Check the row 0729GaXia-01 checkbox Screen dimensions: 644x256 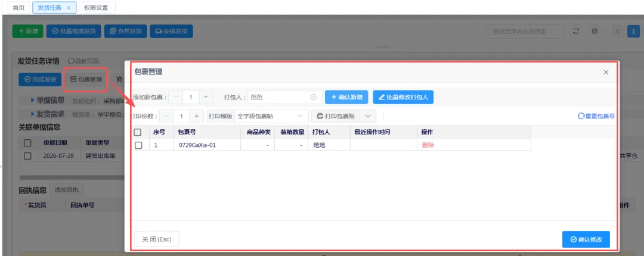coord(138,145)
